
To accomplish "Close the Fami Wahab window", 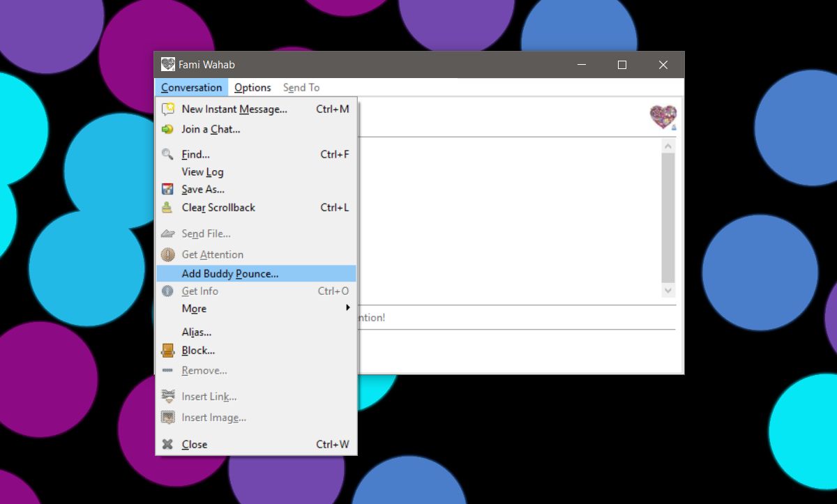I will pyautogui.click(x=663, y=65).
